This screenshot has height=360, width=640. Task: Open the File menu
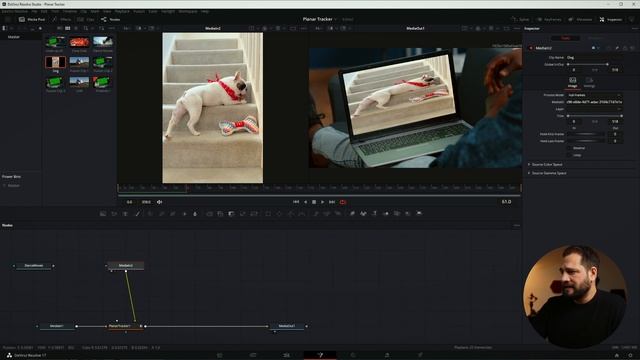(x=35, y=11)
